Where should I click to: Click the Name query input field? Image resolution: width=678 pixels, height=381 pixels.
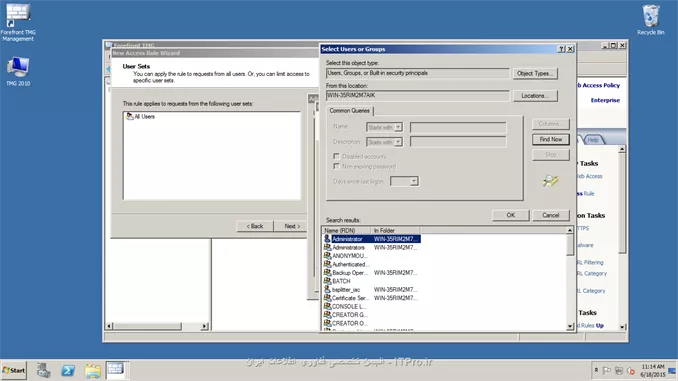pos(458,127)
